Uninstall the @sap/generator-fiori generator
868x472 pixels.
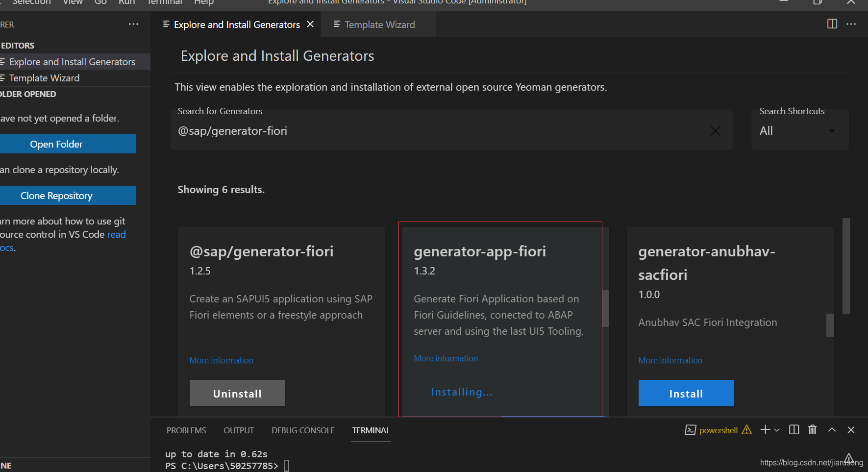coord(237,393)
